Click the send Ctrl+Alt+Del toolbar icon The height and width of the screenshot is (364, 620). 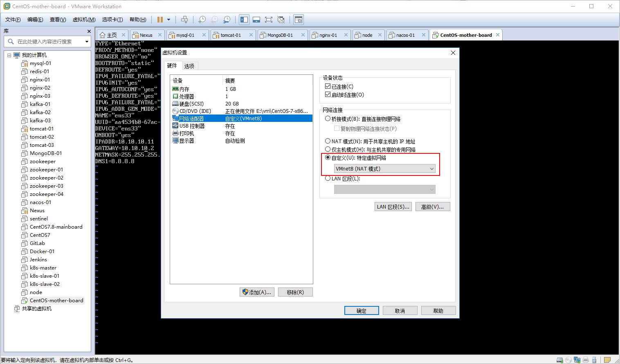184,20
